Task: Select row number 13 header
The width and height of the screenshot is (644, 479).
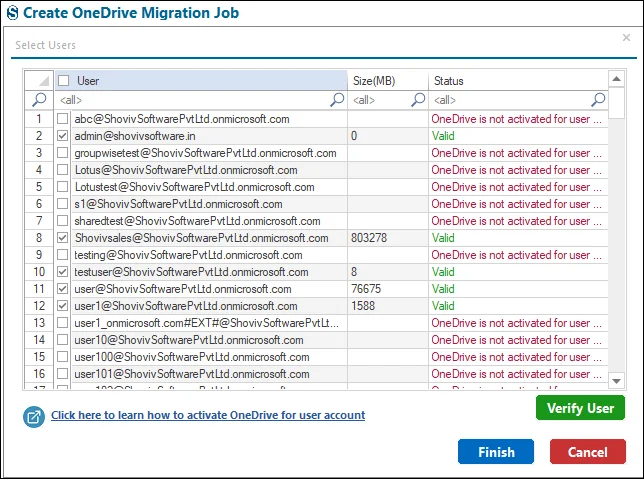Action: [39, 322]
